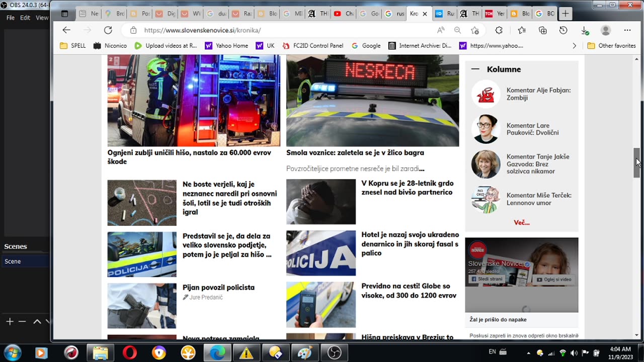Switch to the Google 'rus' tab
The width and height of the screenshot is (644, 362).
click(395, 14)
